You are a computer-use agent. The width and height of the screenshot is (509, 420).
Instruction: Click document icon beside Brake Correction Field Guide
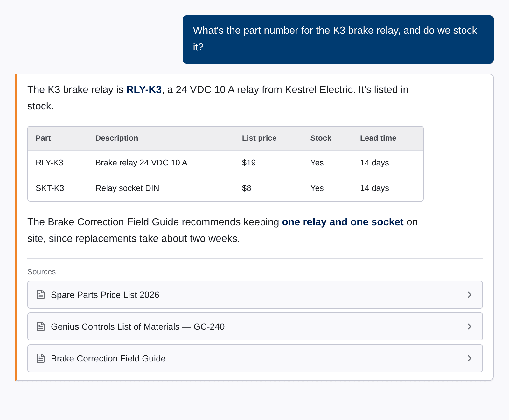pos(41,358)
